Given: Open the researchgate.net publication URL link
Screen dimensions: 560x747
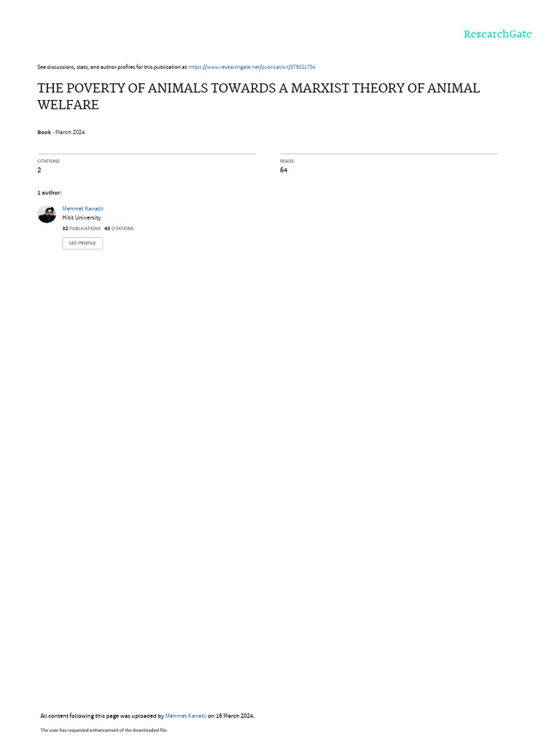Looking at the screenshot, I should point(252,67).
